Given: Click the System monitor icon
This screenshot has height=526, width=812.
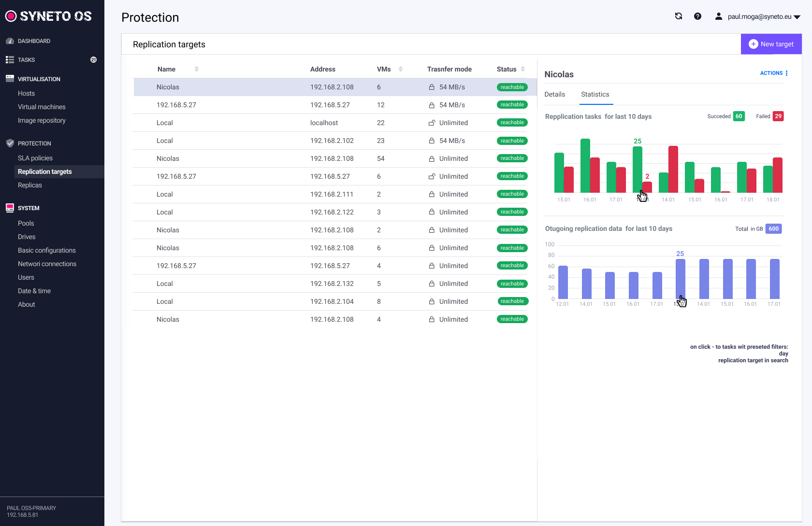Looking at the screenshot, I should [x=10, y=208].
